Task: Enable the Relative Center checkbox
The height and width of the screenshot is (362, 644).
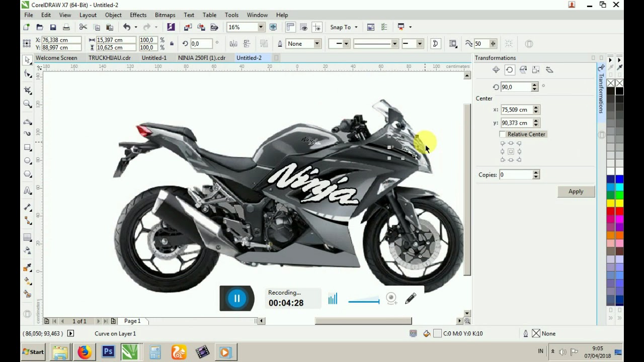Action: (502, 134)
